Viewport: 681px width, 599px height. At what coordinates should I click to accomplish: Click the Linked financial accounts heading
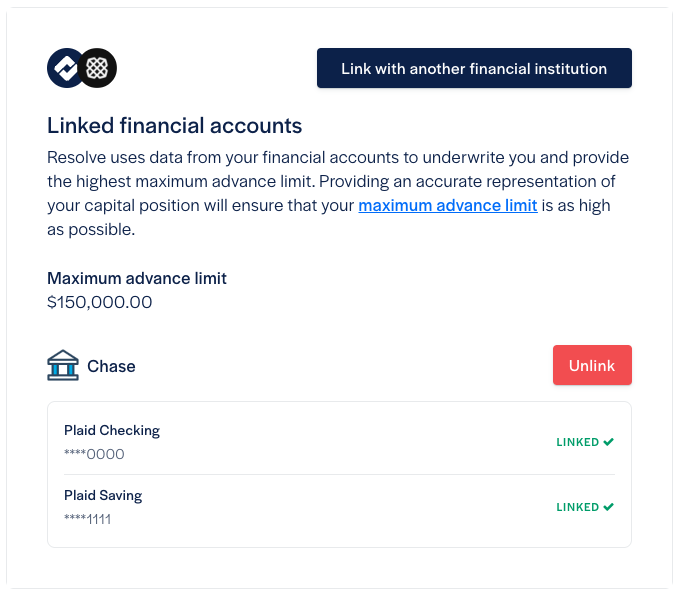pyautogui.click(x=174, y=126)
